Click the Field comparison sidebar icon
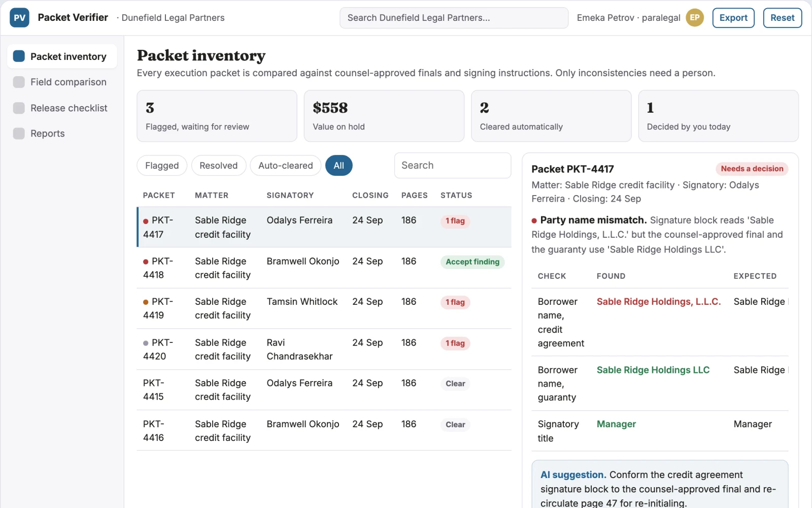Screen dimensions: 812x508 pyautogui.click(x=19, y=82)
